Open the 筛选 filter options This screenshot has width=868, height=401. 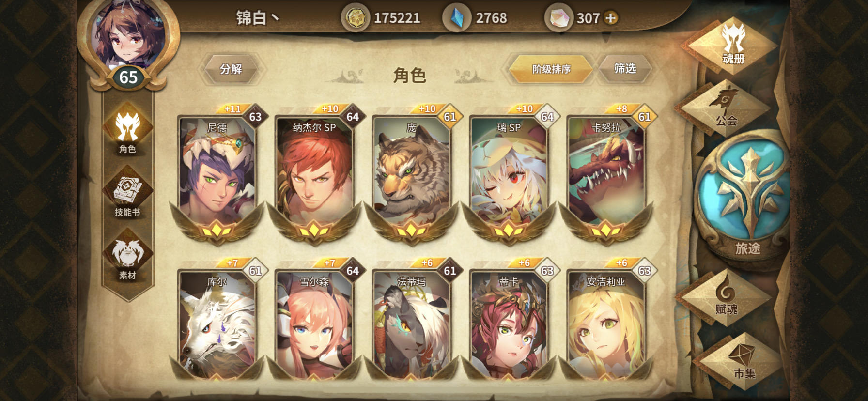coord(625,69)
